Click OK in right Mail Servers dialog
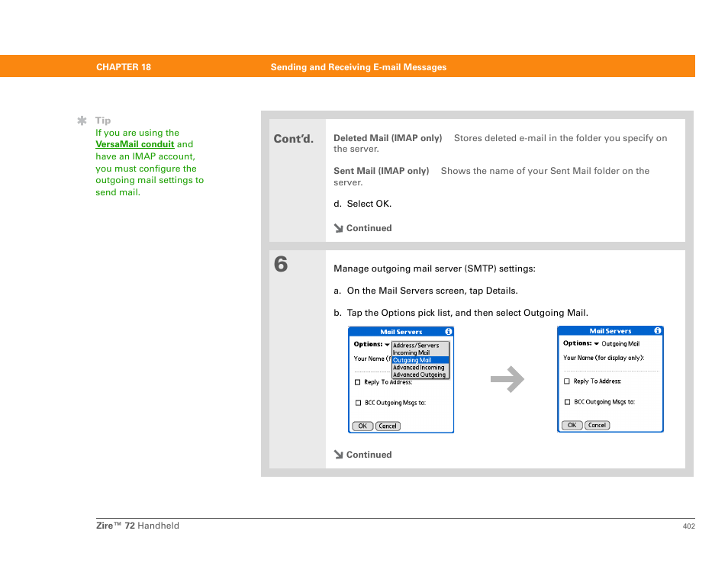This screenshot has width=728, height=563. point(572,425)
